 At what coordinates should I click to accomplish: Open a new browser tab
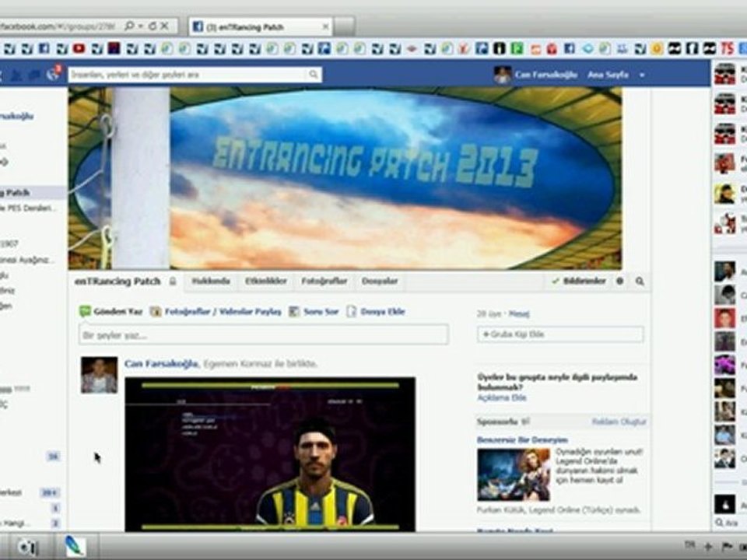[x=344, y=27]
